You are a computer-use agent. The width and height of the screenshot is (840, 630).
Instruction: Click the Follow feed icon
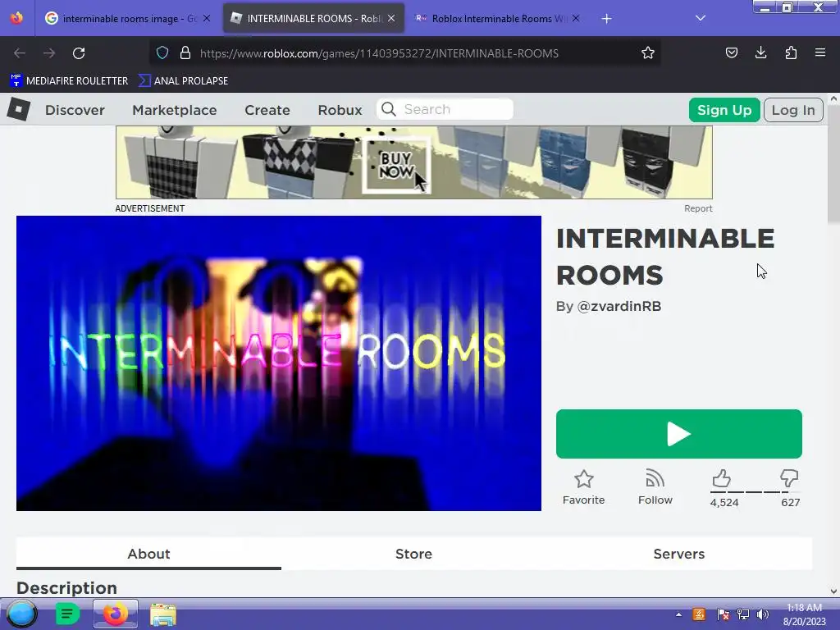point(655,478)
